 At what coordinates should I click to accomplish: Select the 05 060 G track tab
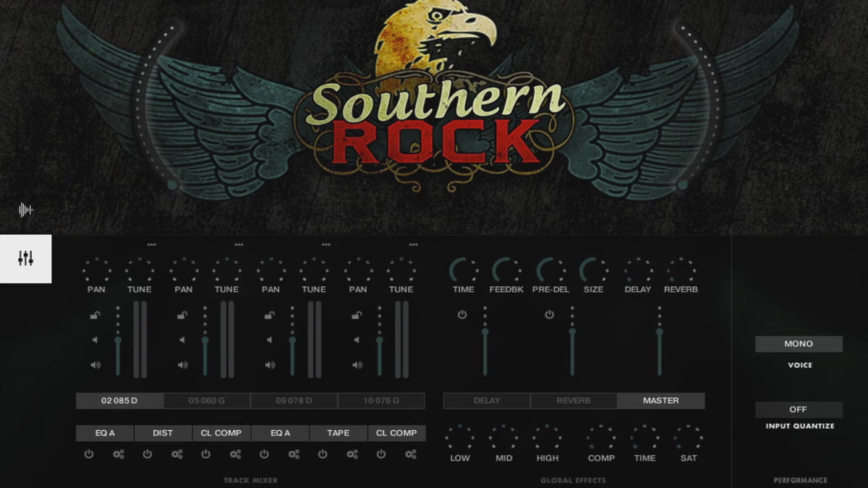coord(207,401)
